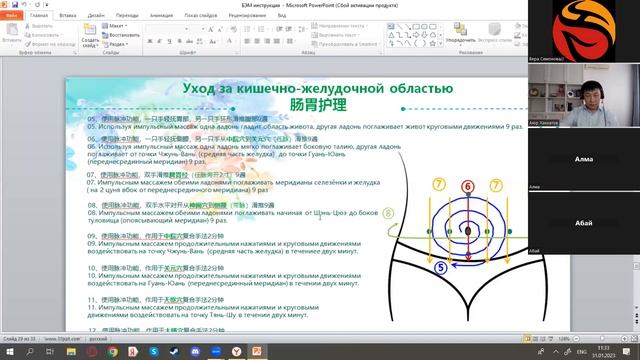Click Создать слайд button
This screenshot has height=360, width=640.
(x=90, y=36)
